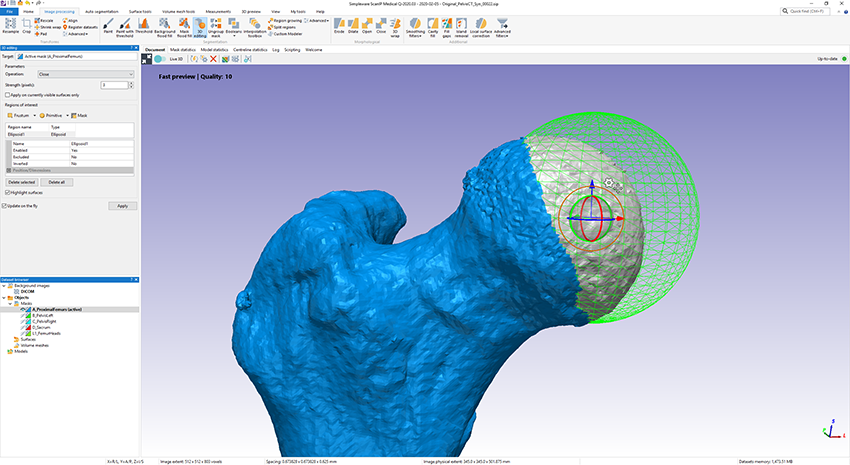Collapse the Background images tree node
850x465 pixels.
pos(5,285)
